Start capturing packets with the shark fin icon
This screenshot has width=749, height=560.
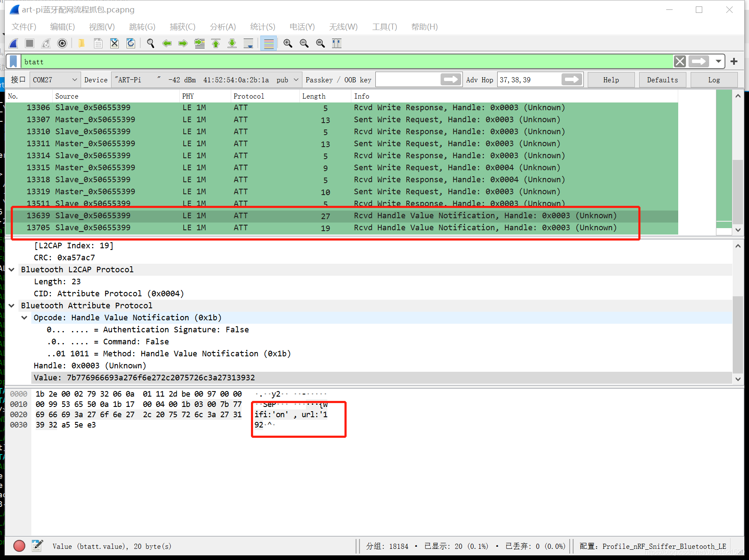(14, 43)
